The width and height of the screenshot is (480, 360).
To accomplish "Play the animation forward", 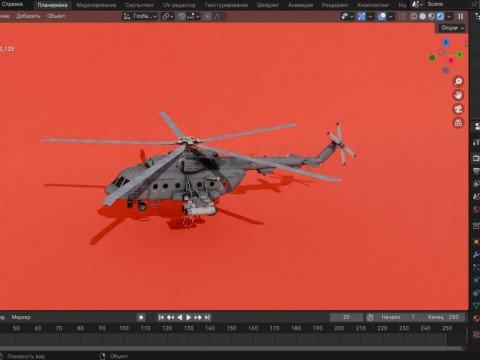I will [188, 317].
